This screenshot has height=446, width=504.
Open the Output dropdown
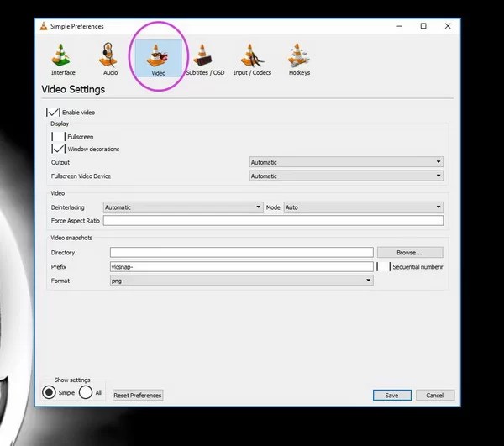pos(346,162)
